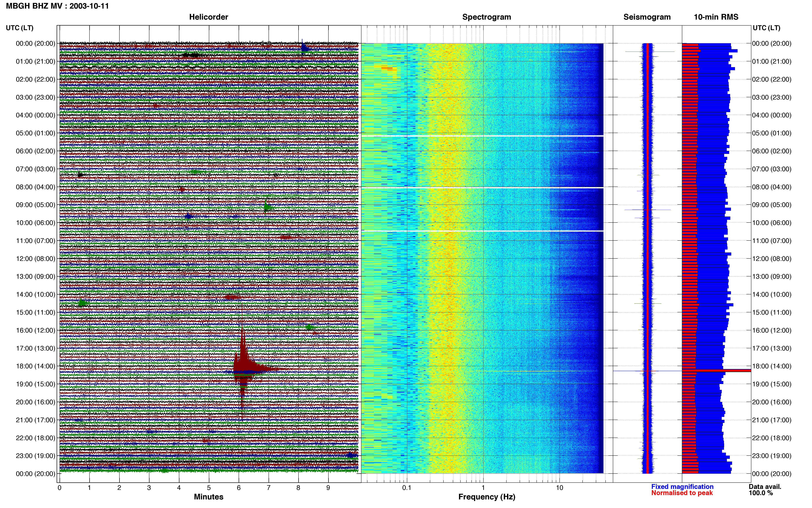The height and width of the screenshot is (508, 812).
Task: Click the 'Helicorder' panel heading
Action: click(209, 17)
